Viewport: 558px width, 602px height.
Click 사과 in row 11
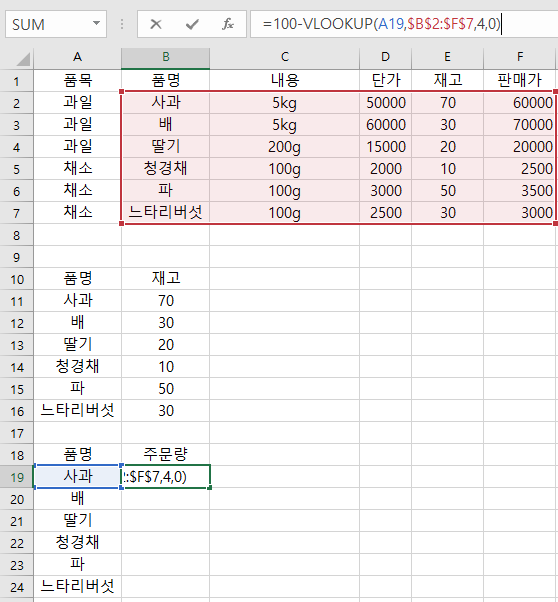(x=77, y=301)
